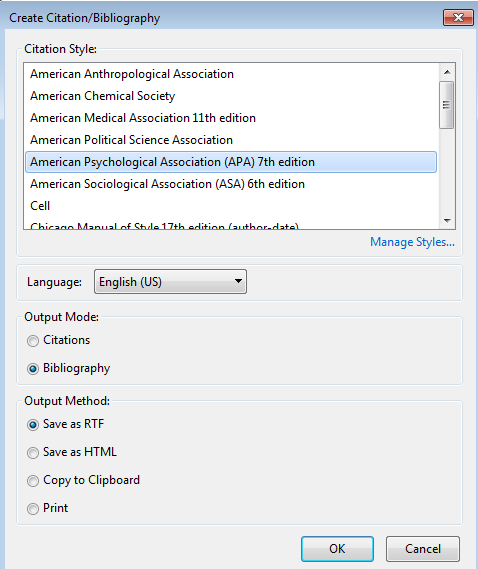Click style list scroll down arrow

click(x=447, y=221)
